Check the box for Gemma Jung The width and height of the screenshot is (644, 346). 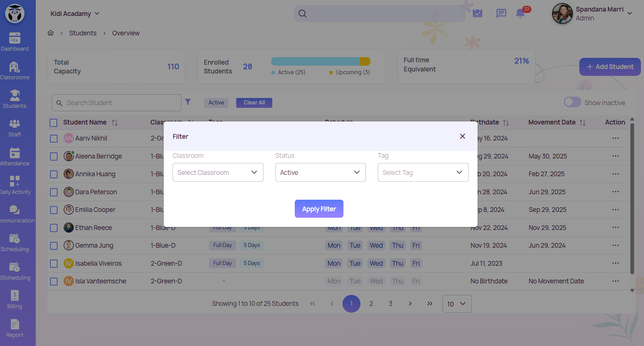[54, 246]
